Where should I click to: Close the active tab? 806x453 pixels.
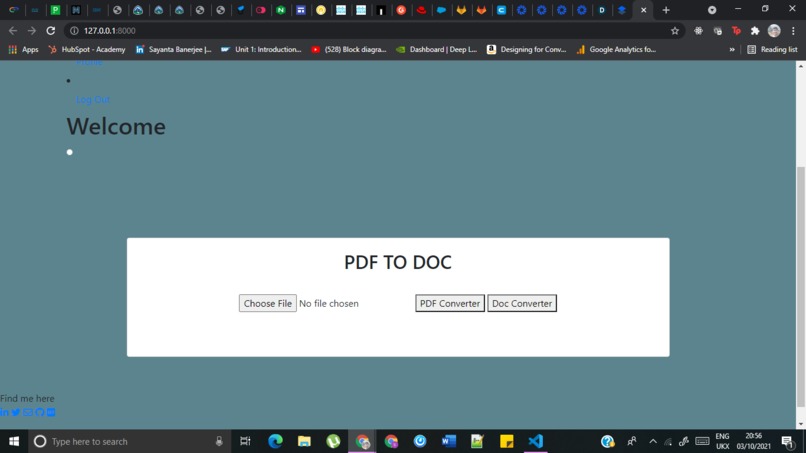pyautogui.click(x=644, y=10)
